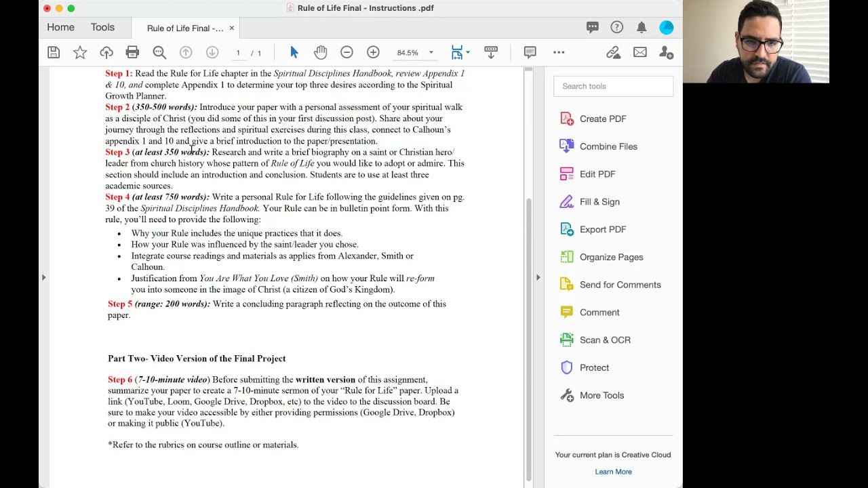Click '*Refer to the rubrics on course outline' line
The image size is (868, 488).
pos(203,445)
